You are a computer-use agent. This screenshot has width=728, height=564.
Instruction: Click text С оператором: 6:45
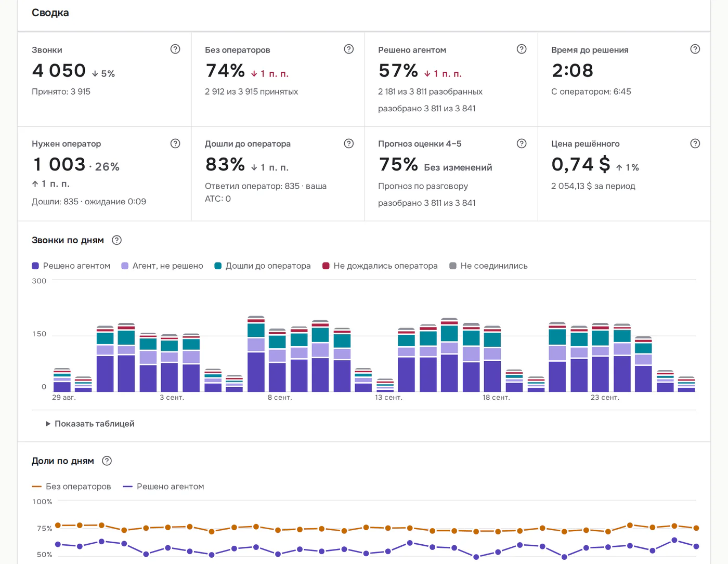[x=591, y=91]
